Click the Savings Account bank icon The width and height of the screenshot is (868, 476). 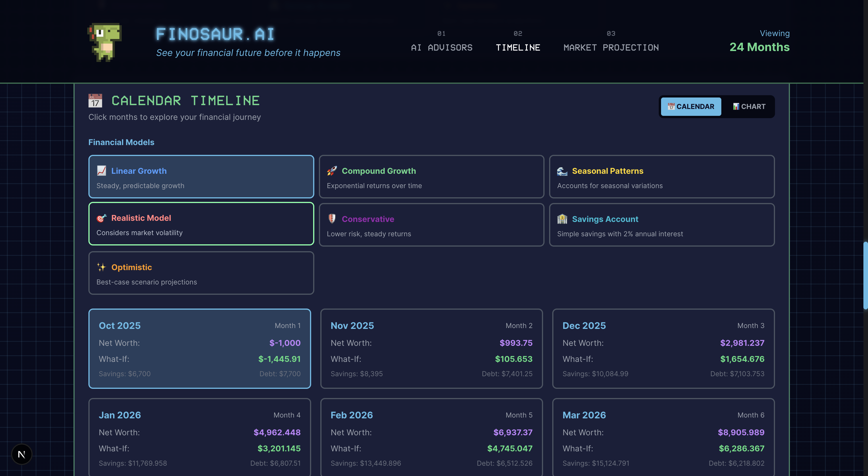pos(562,219)
